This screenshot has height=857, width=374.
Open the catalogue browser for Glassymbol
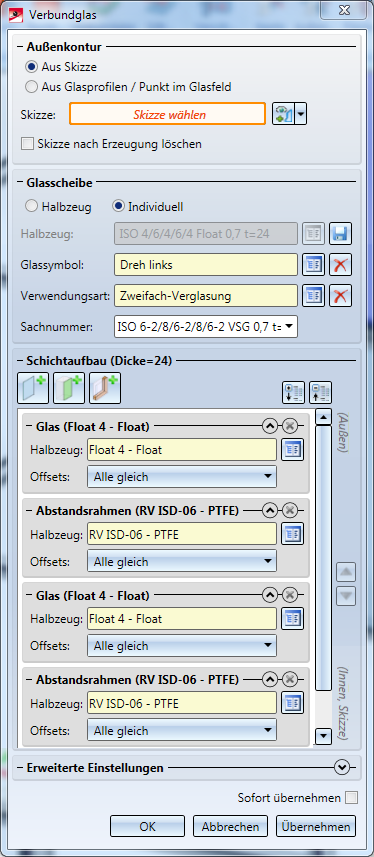click(314, 265)
